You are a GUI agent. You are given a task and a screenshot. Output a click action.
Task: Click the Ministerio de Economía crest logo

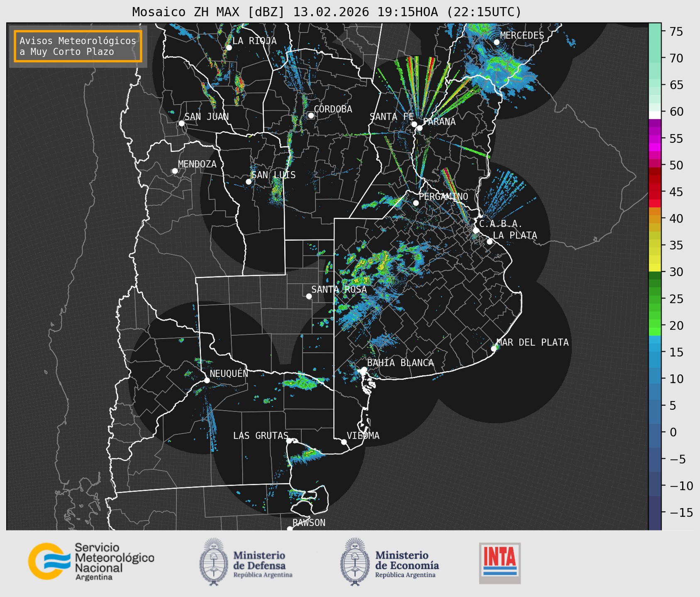tap(355, 562)
